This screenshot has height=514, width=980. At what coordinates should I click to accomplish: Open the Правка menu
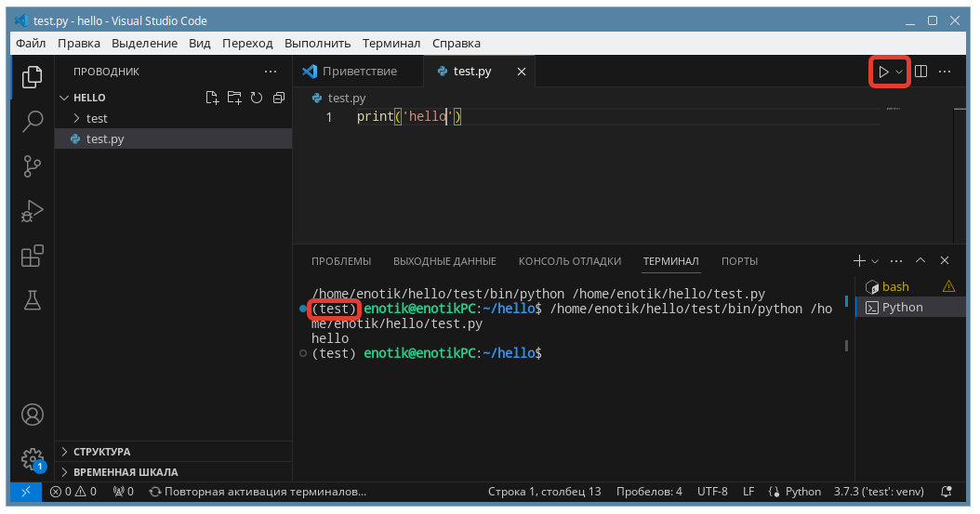coord(79,43)
